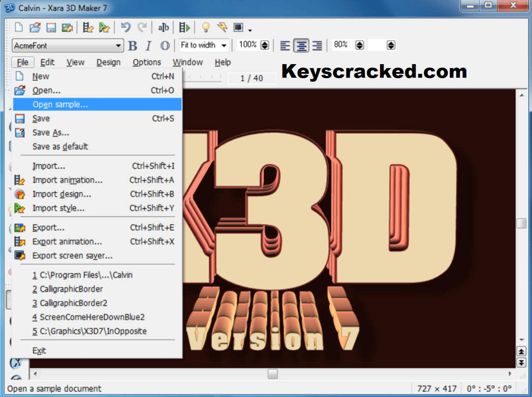Open text options with the a|b icon
This screenshot has height=397, width=532.
point(163,28)
